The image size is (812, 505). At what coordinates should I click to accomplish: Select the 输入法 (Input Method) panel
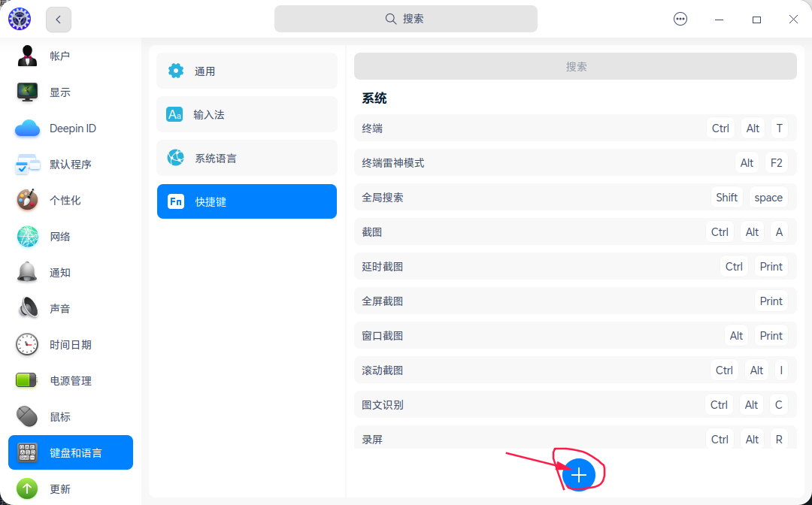247,114
